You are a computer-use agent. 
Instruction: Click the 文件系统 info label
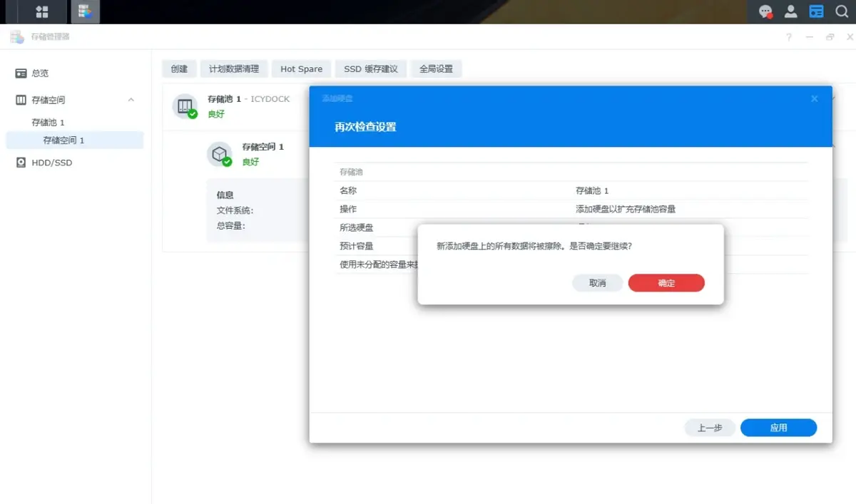(235, 211)
